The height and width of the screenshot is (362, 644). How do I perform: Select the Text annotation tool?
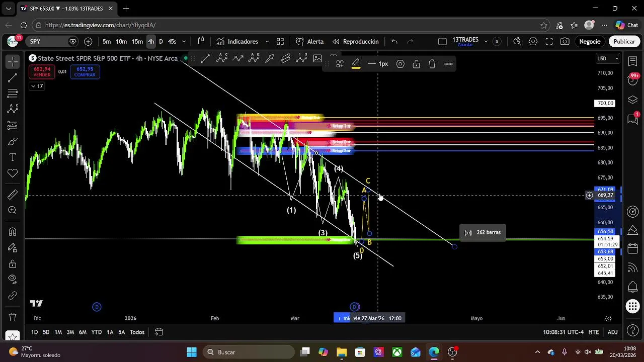(x=13, y=157)
